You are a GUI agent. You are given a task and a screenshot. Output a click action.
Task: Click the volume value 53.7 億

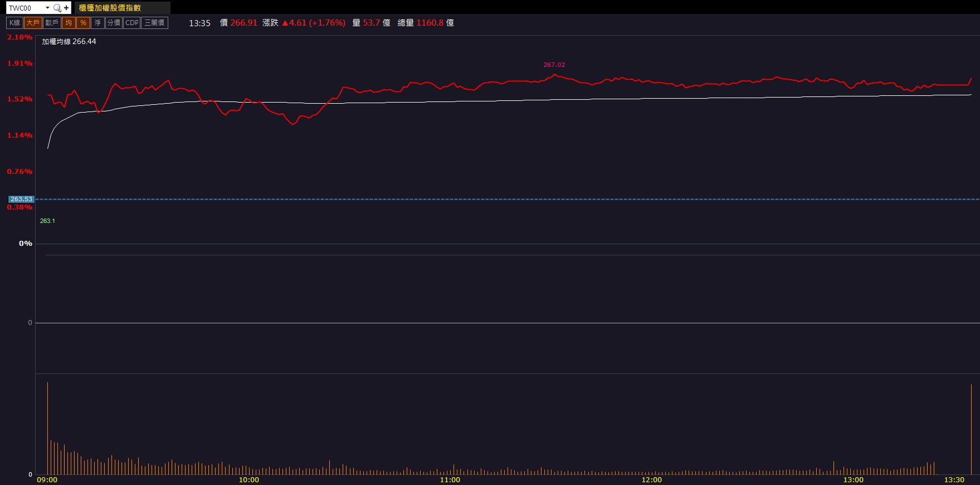[377, 23]
